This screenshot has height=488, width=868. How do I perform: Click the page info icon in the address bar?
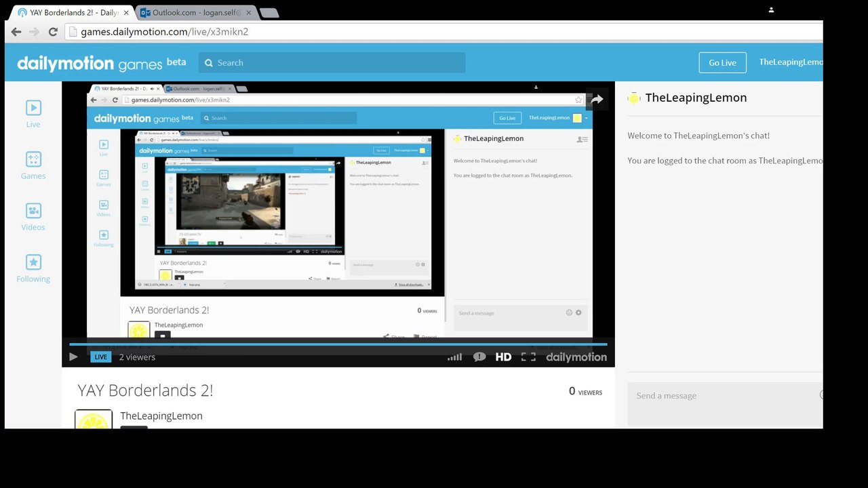tap(73, 32)
